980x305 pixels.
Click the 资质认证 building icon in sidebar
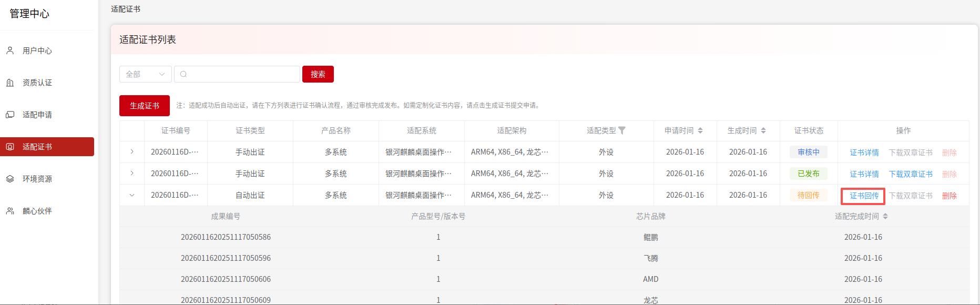10,83
